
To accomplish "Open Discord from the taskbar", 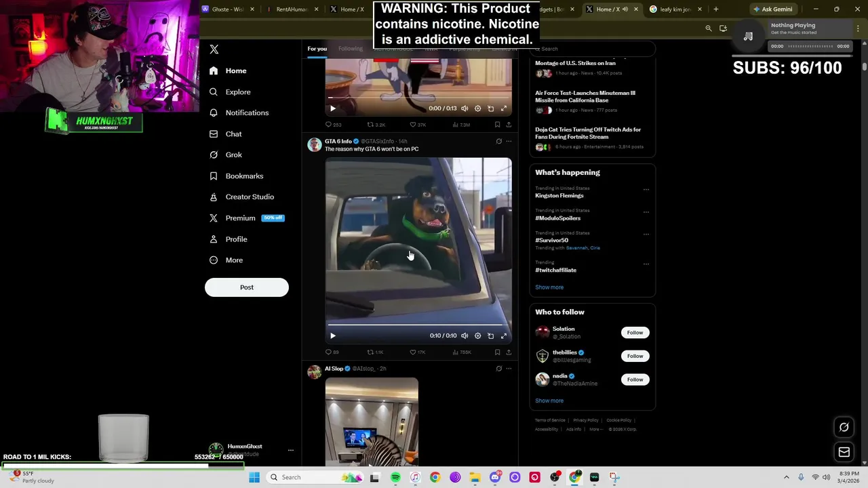I will tap(495, 477).
